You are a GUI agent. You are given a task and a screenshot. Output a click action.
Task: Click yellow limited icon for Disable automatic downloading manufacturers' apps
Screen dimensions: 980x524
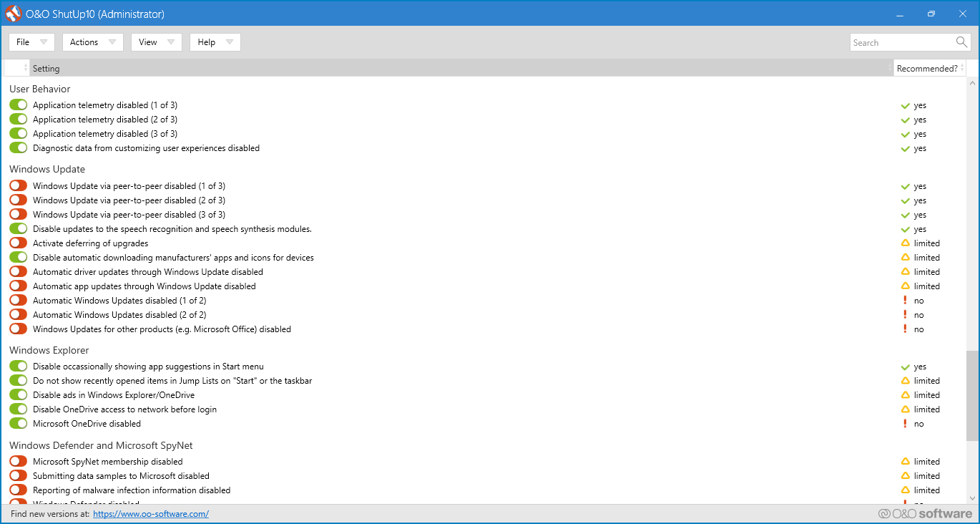[x=906, y=258]
